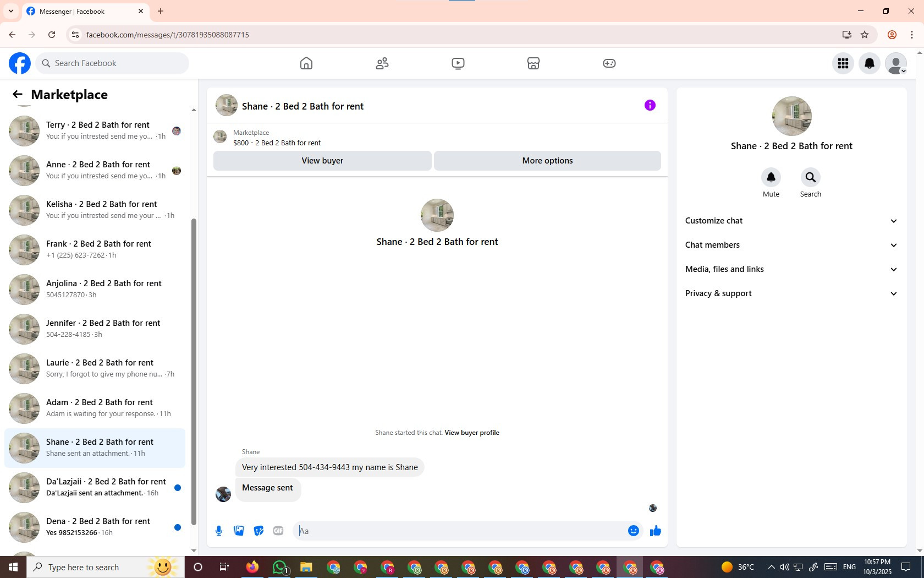The height and width of the screenshot is (578, 924).
Task: Focus the Aa message input field
Action: point(460,531)
